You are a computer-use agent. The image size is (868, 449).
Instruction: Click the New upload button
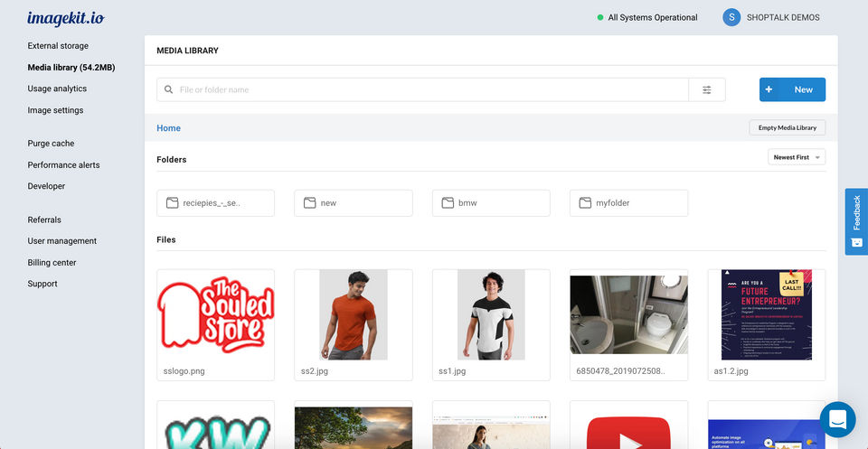coord(792,89)
